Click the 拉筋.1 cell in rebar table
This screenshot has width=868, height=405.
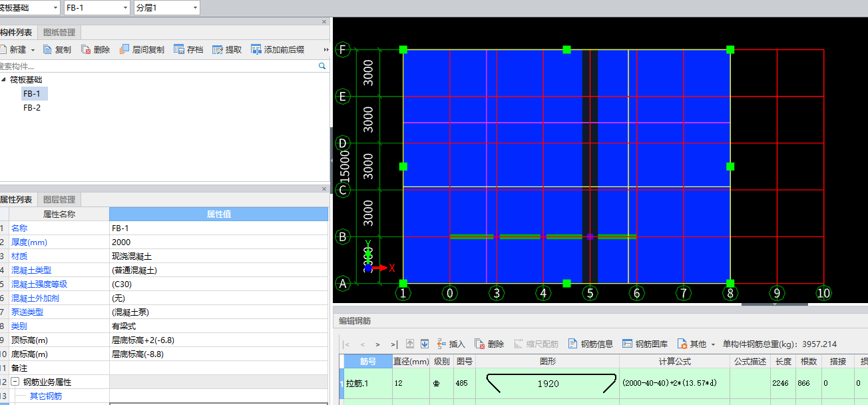pyautogui.click(x=368, y=383)
